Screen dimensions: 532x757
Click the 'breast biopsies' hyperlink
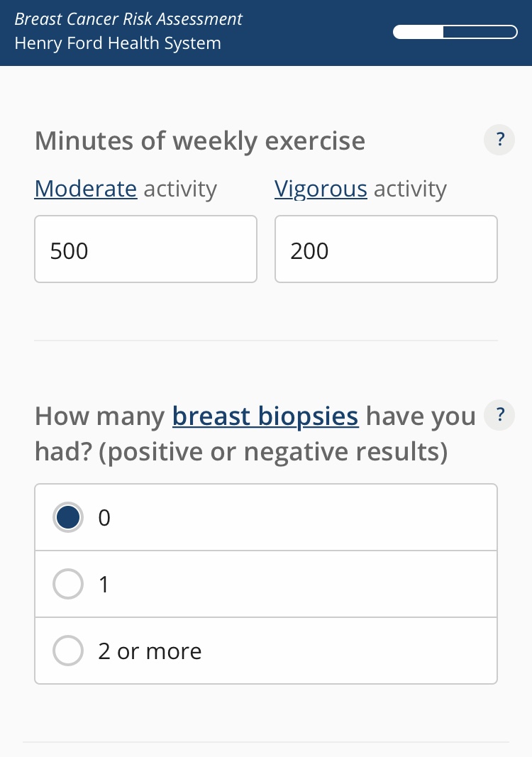click(x=265, y=416)
